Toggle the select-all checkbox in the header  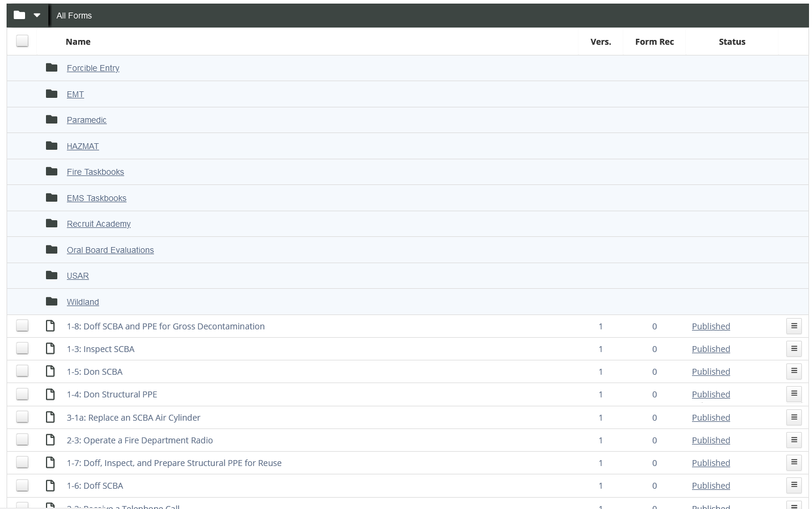pyautogui.click(x=22, y=41)
